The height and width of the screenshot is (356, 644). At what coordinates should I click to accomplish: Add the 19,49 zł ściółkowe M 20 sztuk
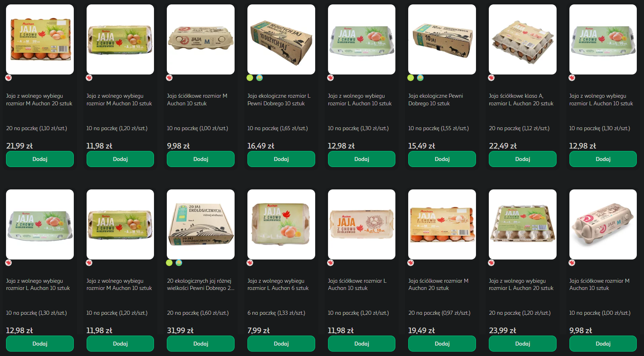[x=442, y=344]
